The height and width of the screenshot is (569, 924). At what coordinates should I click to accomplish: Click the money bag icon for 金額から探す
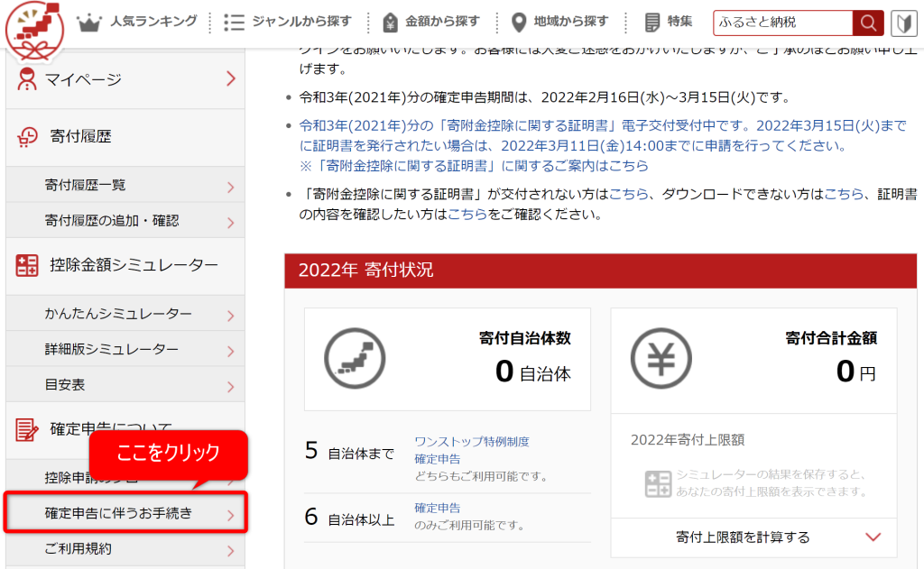coord(390,23)
